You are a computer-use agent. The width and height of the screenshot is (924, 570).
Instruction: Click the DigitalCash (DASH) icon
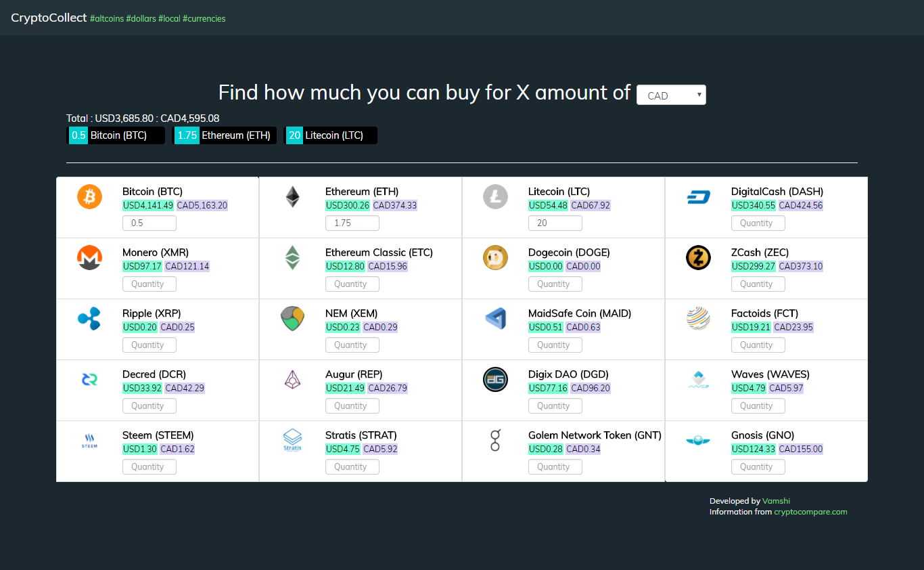tap(698, 196)
